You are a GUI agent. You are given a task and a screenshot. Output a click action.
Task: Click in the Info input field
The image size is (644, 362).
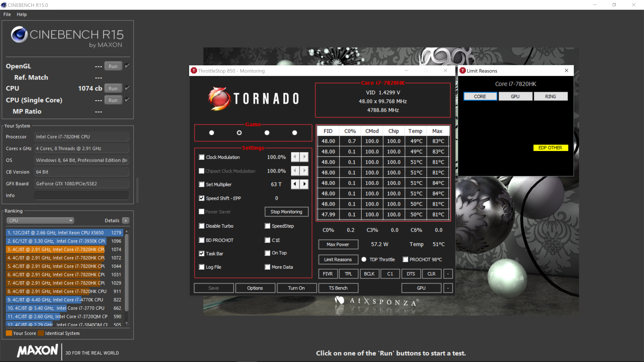[x=82, y=195]
